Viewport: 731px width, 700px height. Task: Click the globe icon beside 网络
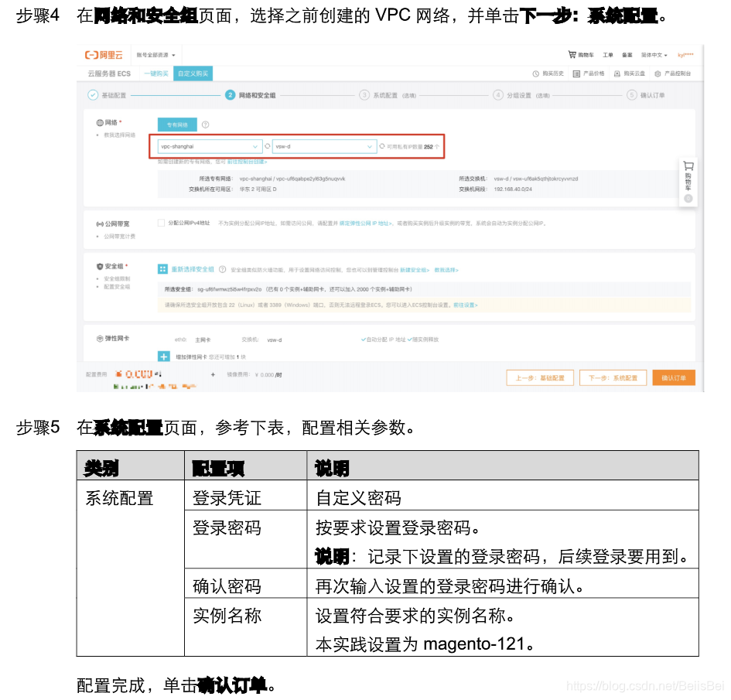[x=100, y=122]
